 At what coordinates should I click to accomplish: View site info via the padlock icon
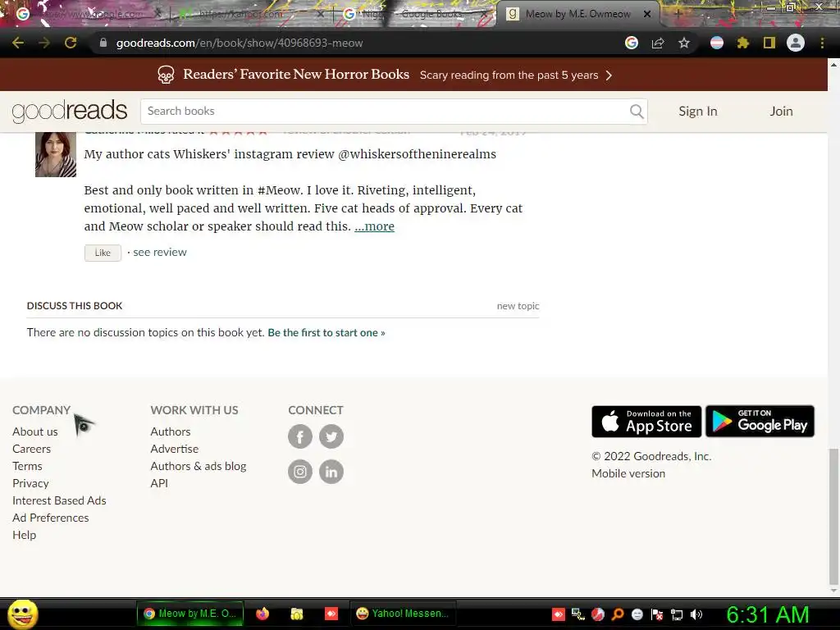pyautogui.click(x=103, y=43)
